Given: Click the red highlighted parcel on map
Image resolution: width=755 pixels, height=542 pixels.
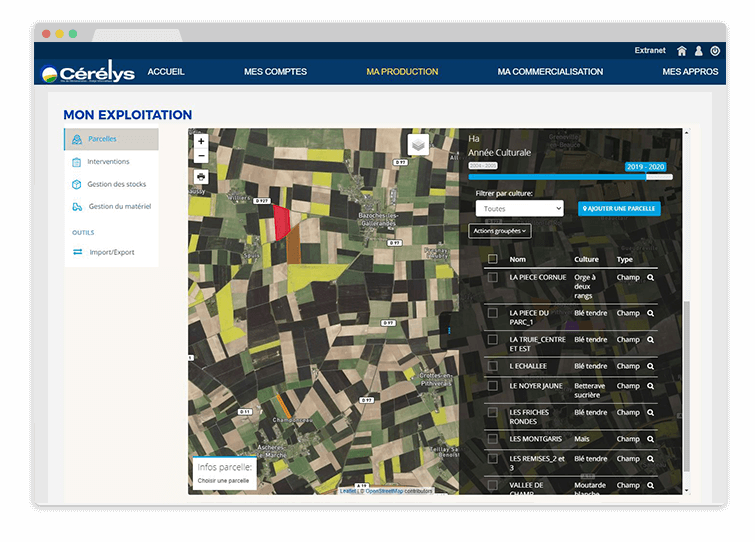Looking at the screenshot, I should (x=281, y=219).
